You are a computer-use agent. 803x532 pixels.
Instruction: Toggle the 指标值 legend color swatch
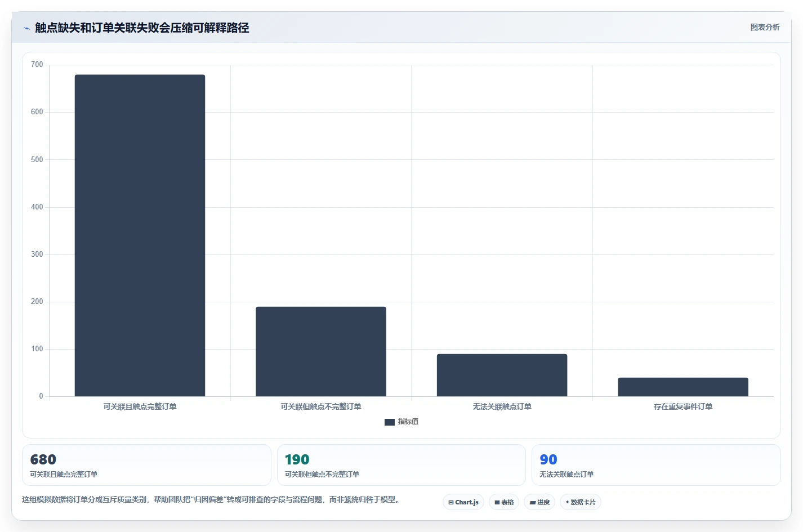point(389,422)
